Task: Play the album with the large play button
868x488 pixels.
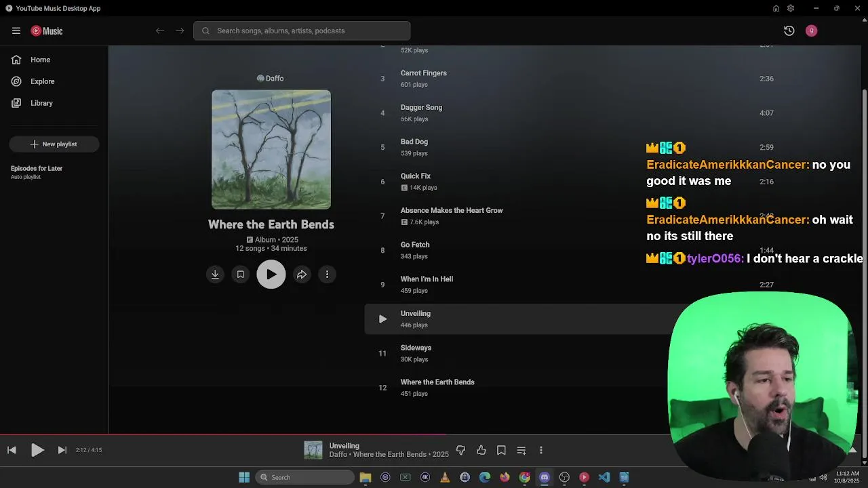Action: [271, 274]
